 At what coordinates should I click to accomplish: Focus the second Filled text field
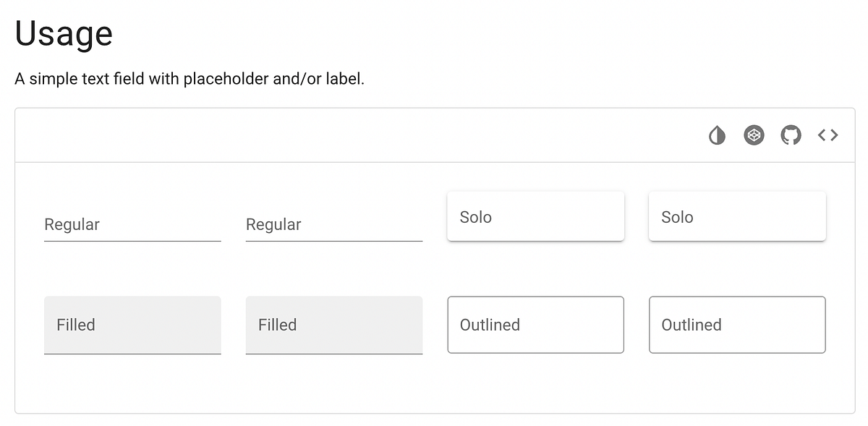point(333,325)
